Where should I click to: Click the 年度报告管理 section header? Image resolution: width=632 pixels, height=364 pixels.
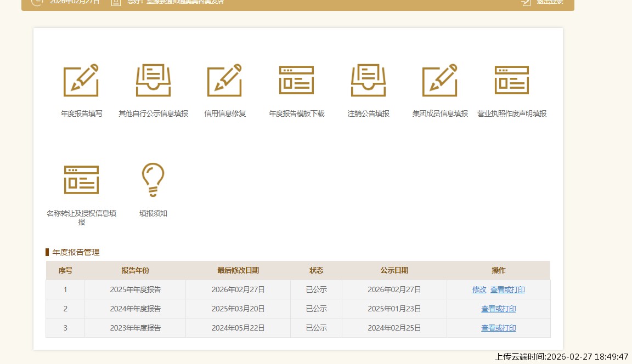75,252
